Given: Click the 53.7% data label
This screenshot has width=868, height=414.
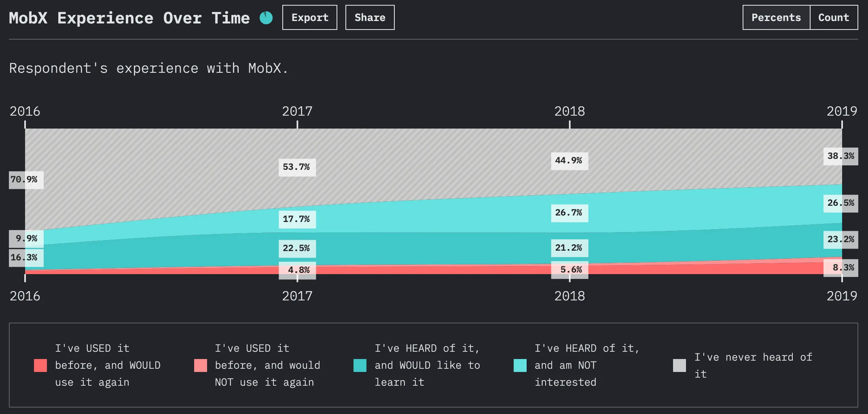Looking at the screenshot, I should coord(297,167).
